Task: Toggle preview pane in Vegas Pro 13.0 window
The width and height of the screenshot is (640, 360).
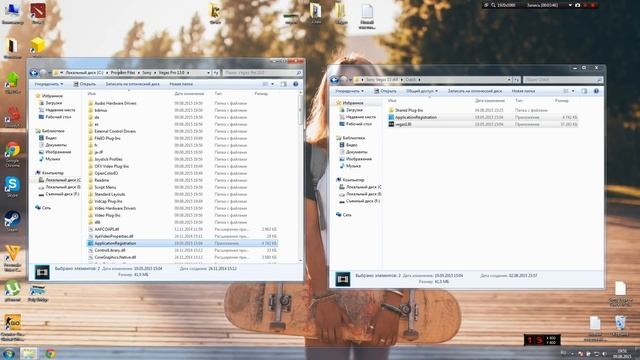Action: [284, 84]
